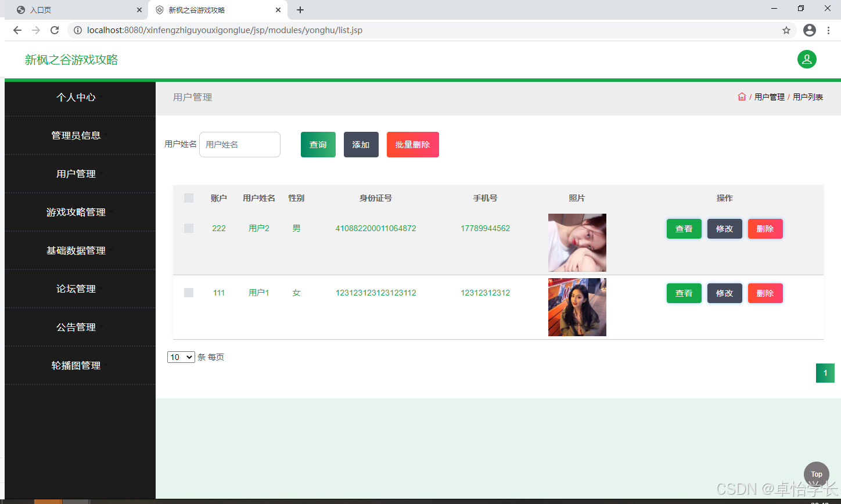
Task: Open Chrome's three-dot menu
Action: pos(829,30)
